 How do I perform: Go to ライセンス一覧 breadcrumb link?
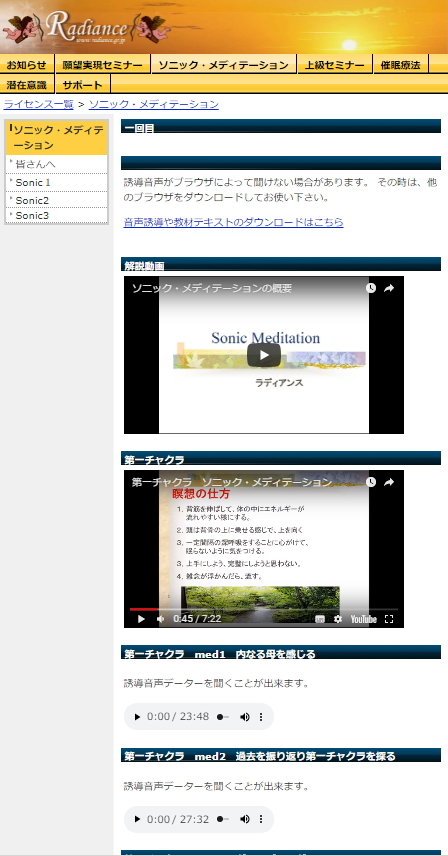coord(38,104)
